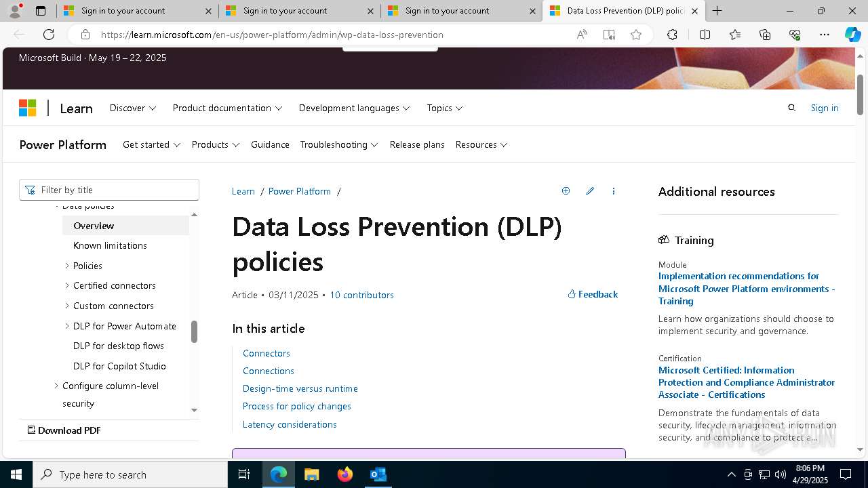Click the Sign in link
This screenshot has height=488, width=868.
pos(825,108)
